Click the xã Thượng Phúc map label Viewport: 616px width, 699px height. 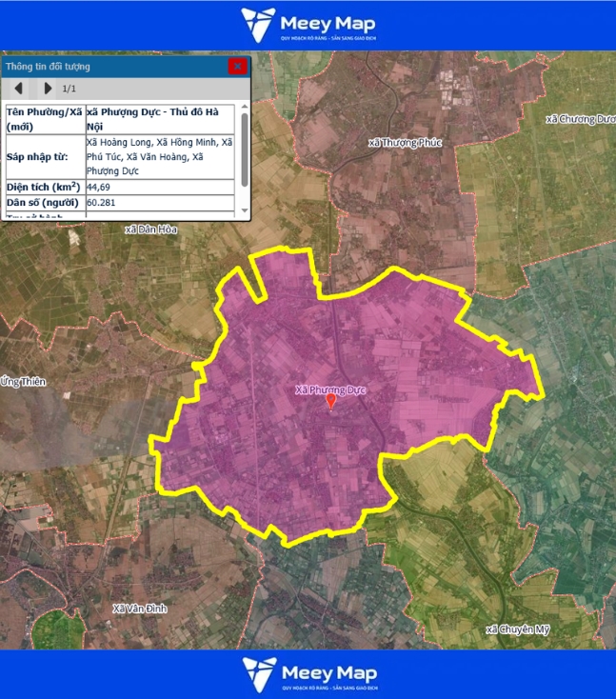coord(405,143)
